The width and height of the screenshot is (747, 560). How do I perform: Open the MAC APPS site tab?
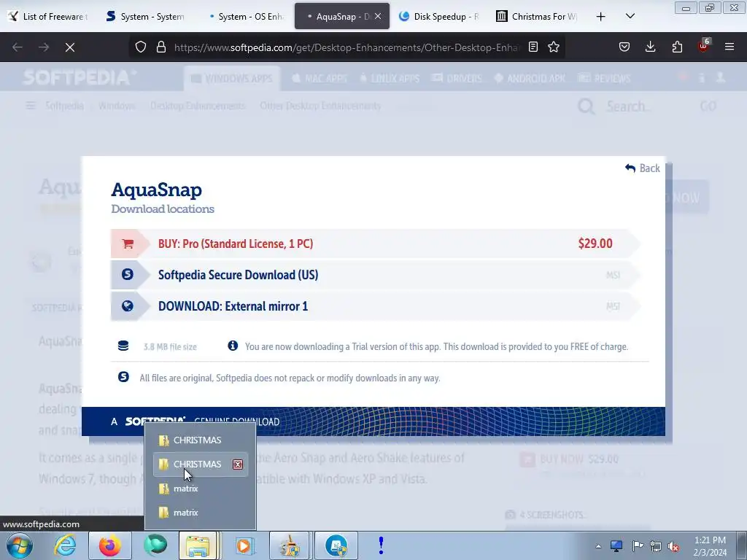320,79
